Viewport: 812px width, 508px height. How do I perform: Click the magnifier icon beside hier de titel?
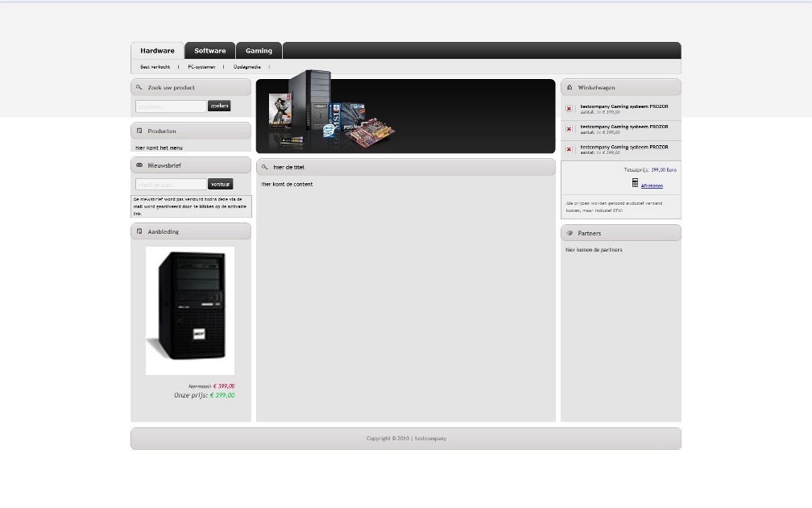(264, 167)
